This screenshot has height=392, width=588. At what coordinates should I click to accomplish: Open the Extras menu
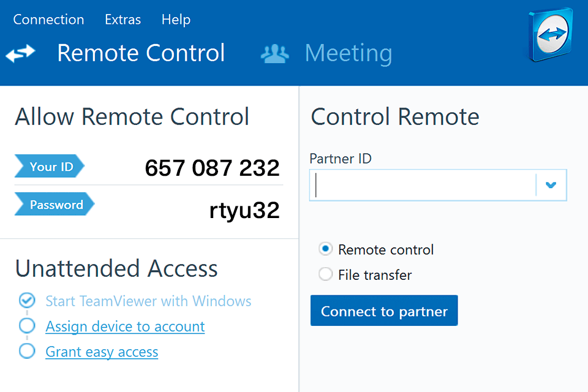[x=123, y=19]
